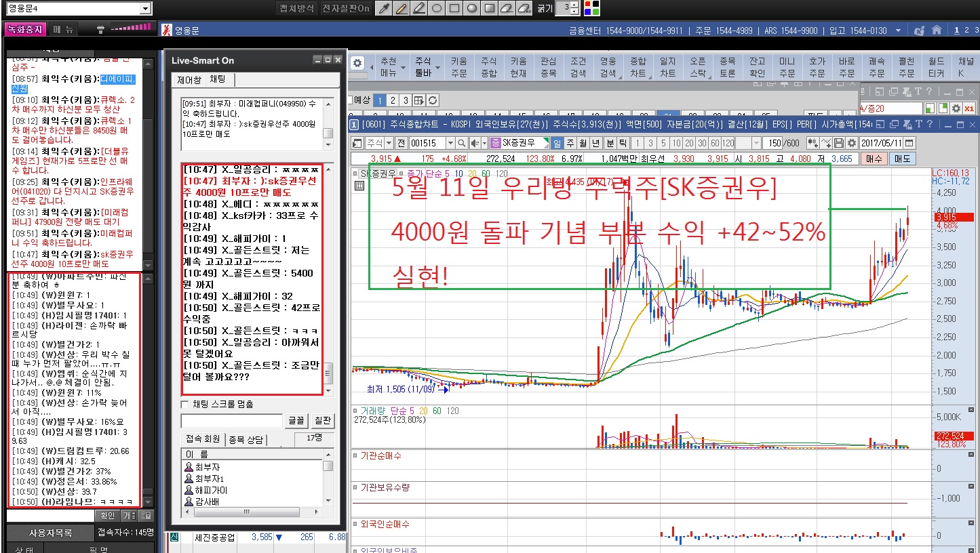Select the 분 minute chart period
Viewport: 980px width, 553px height.
point(609,143)
